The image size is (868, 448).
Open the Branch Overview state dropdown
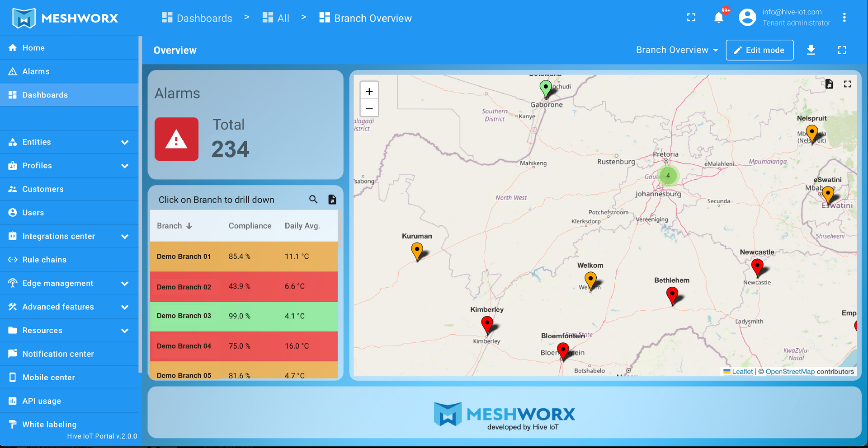(x=677, y=50)
